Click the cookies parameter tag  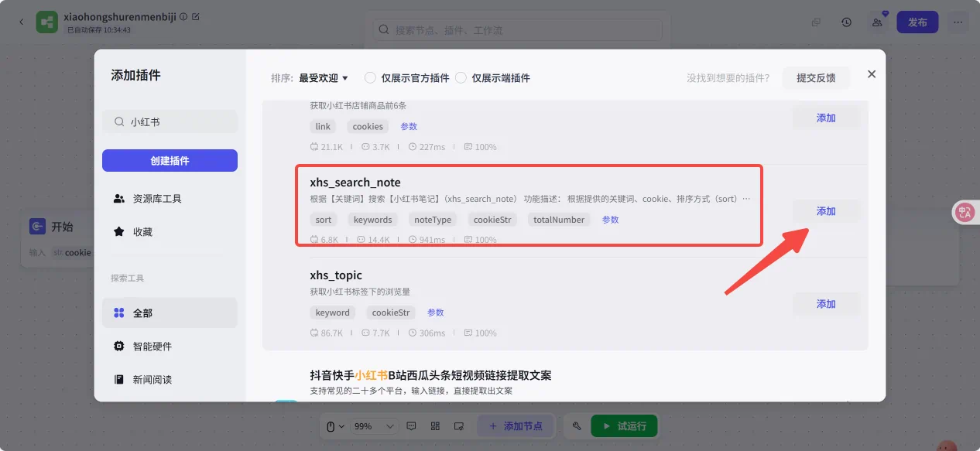[x=368, y=126]
